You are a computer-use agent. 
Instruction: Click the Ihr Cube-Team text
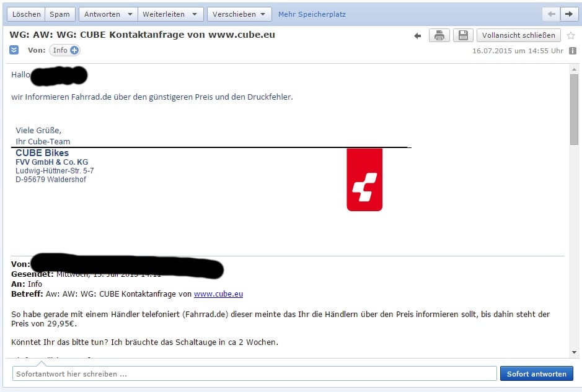pos(43,141)
